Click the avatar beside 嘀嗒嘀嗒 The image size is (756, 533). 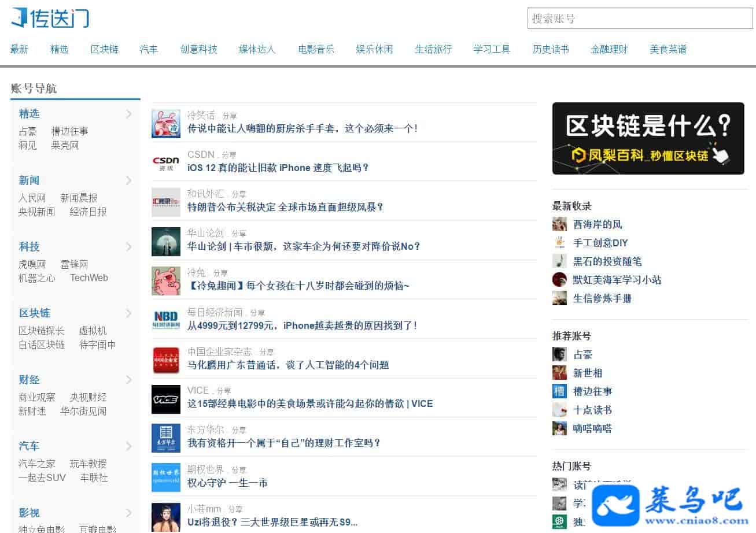point(559,428)
